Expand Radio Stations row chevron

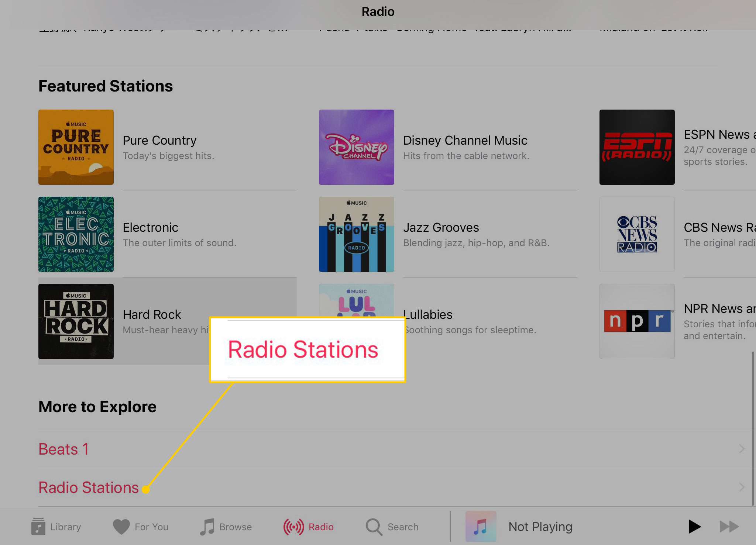tap(742, 487)
